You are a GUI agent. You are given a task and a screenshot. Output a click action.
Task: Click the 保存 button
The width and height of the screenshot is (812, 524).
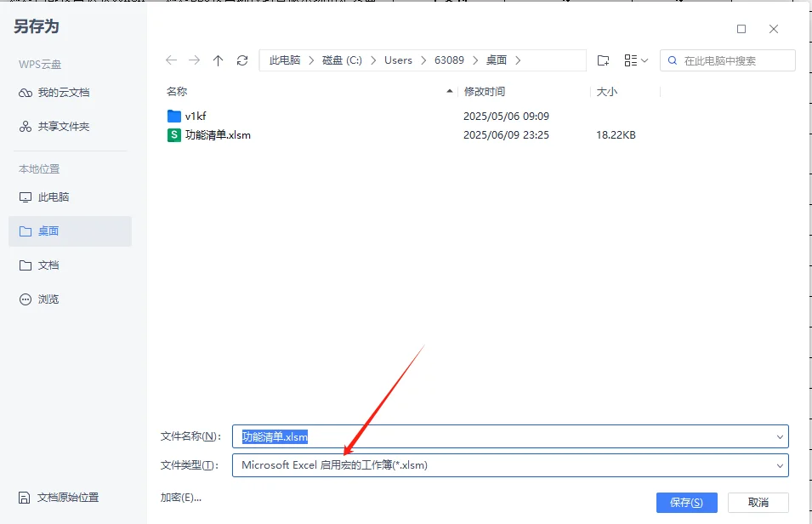pyautogui.click(x=686, y=502)
